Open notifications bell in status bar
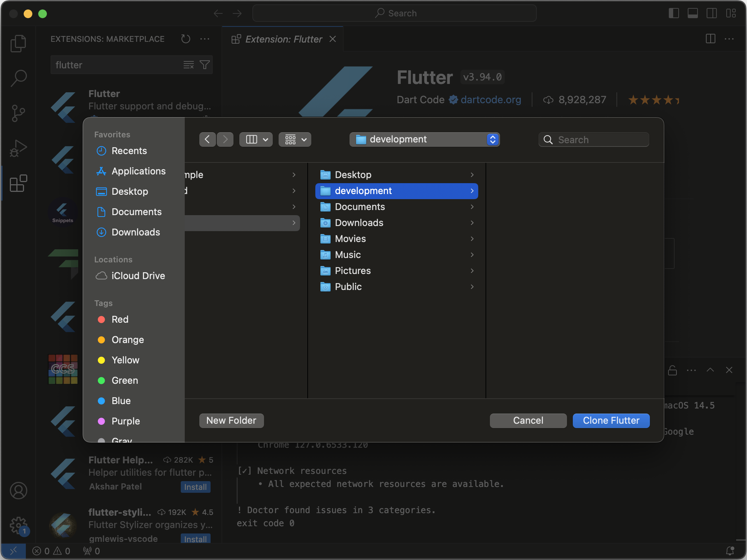The height and width of the screenshot is (560, 747). tap(730, 551)
